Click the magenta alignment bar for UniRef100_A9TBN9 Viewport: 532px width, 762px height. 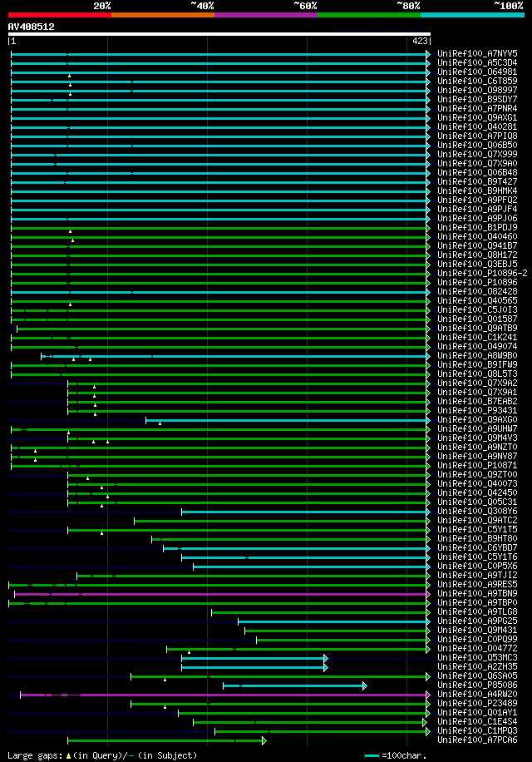click(x=221, y=594)
